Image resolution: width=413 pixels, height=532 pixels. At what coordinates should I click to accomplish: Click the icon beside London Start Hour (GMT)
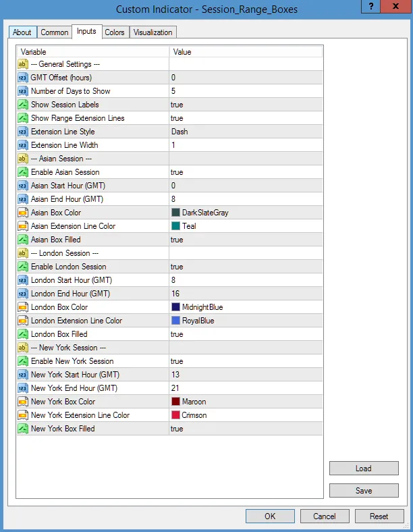tap(23, 280)
